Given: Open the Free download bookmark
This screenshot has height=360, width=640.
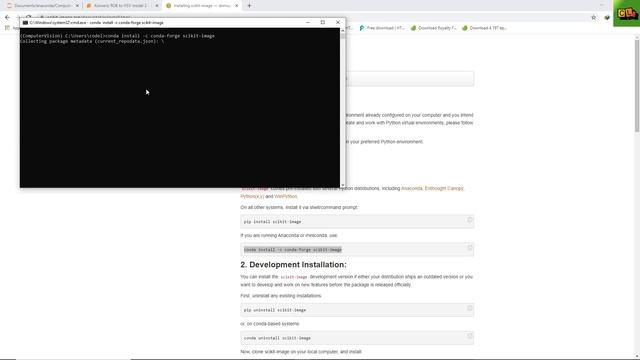Looking at the screenshot, I should (382, 28).
